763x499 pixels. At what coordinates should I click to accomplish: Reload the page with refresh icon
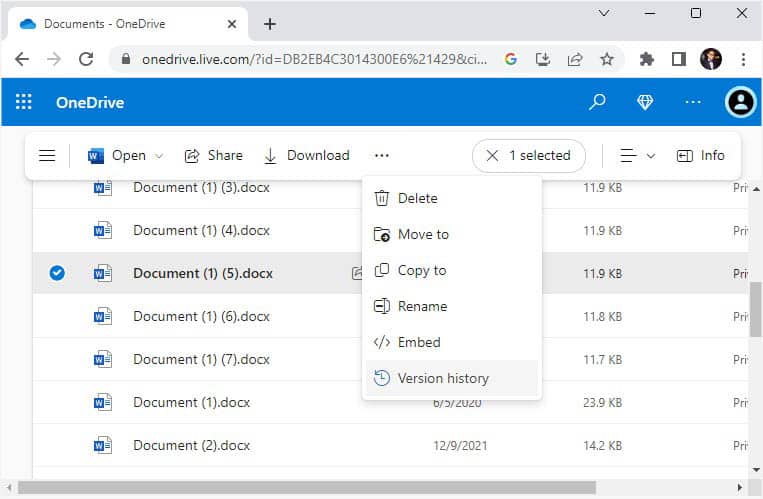point(86,59)
